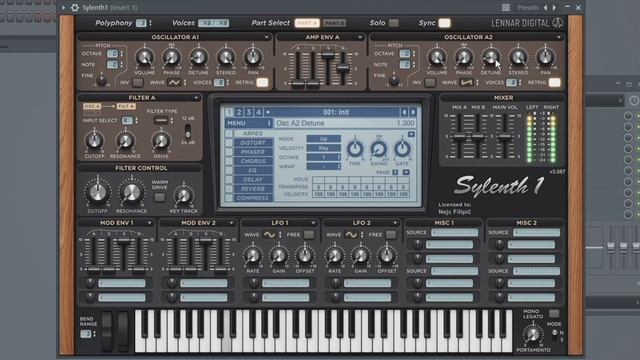Click the pitch bend wheel
Viewport: 640px width, 360px height.
click(x=107, y=331)
